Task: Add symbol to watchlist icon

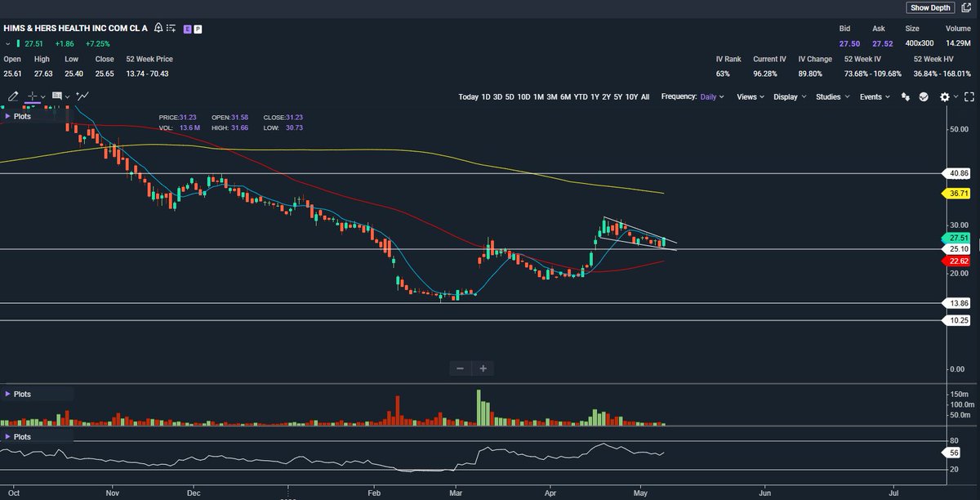Action: 171,29
